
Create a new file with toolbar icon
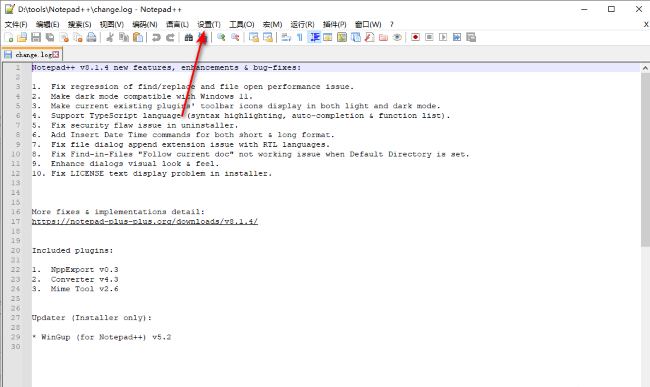[x=9, y=38]
